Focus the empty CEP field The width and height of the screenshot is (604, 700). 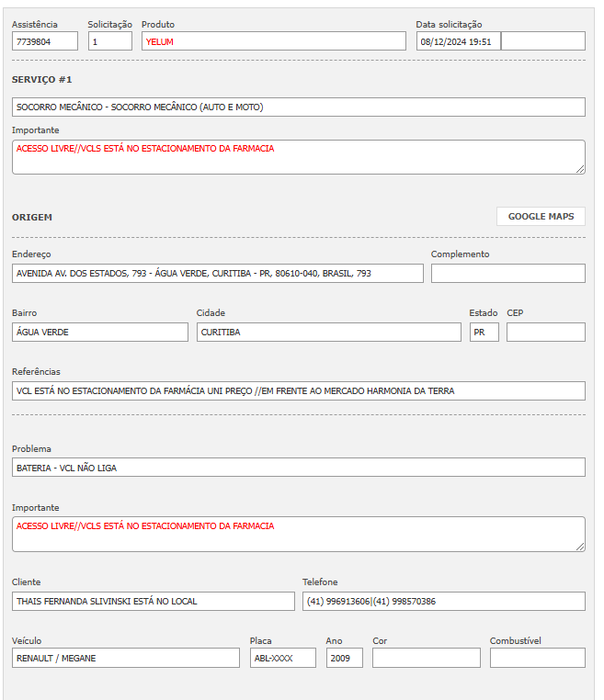pyautogui.click(x=545, y=333)
